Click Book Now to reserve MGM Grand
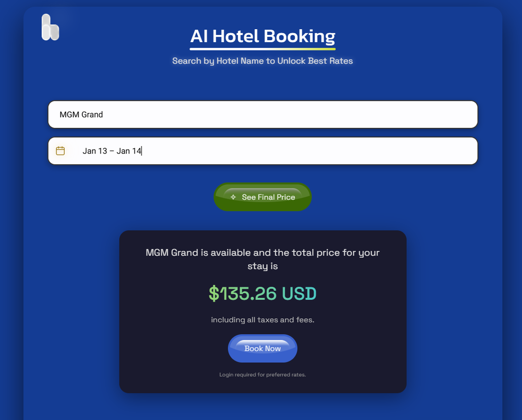Viewport: 522px width, 420px height. pyautogui.click(x=262, y=348)
